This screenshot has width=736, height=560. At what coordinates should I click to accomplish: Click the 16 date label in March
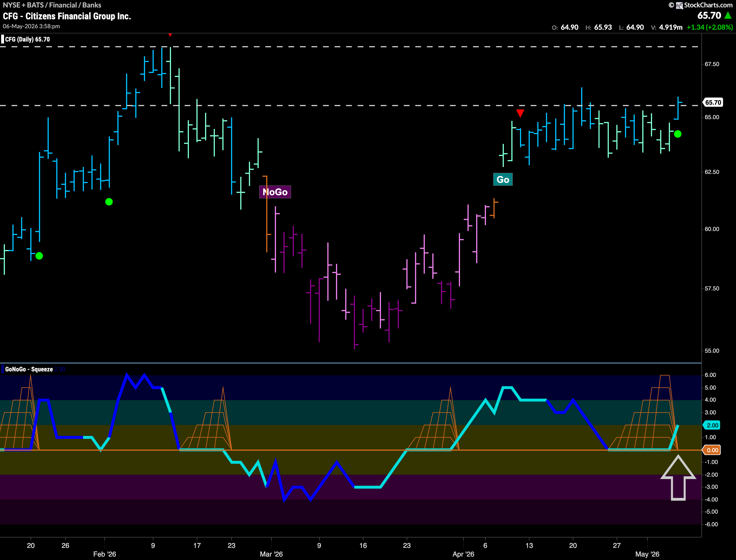[363, 545]
